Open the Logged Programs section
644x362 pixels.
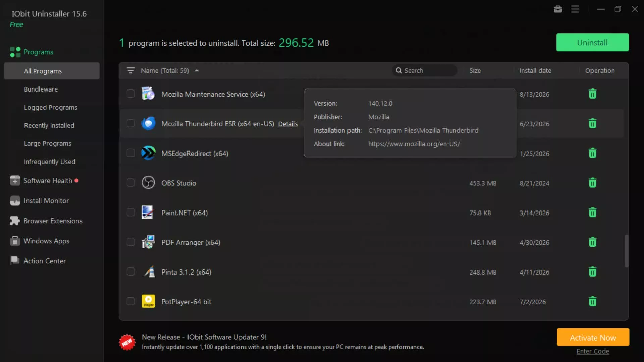click(x=51, y=107)
